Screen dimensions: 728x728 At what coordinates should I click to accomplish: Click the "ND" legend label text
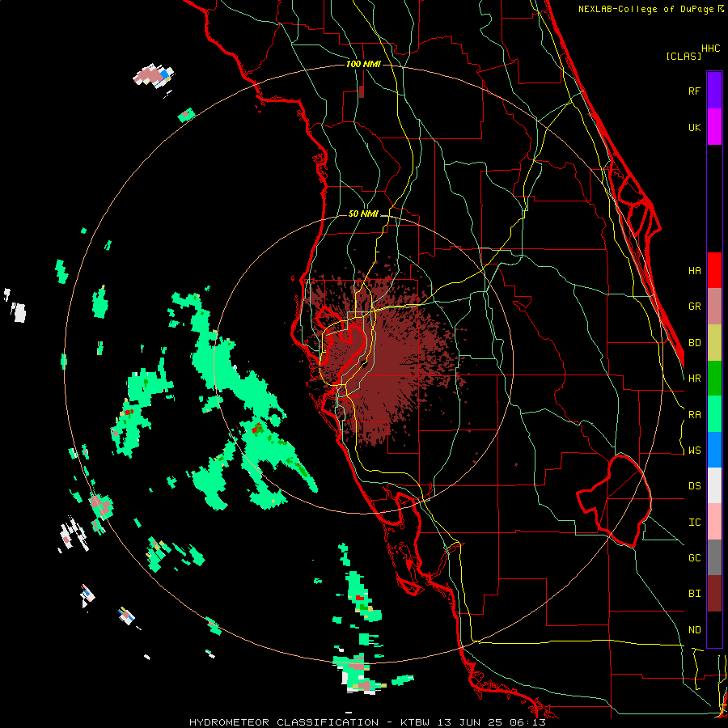[694, 630]
